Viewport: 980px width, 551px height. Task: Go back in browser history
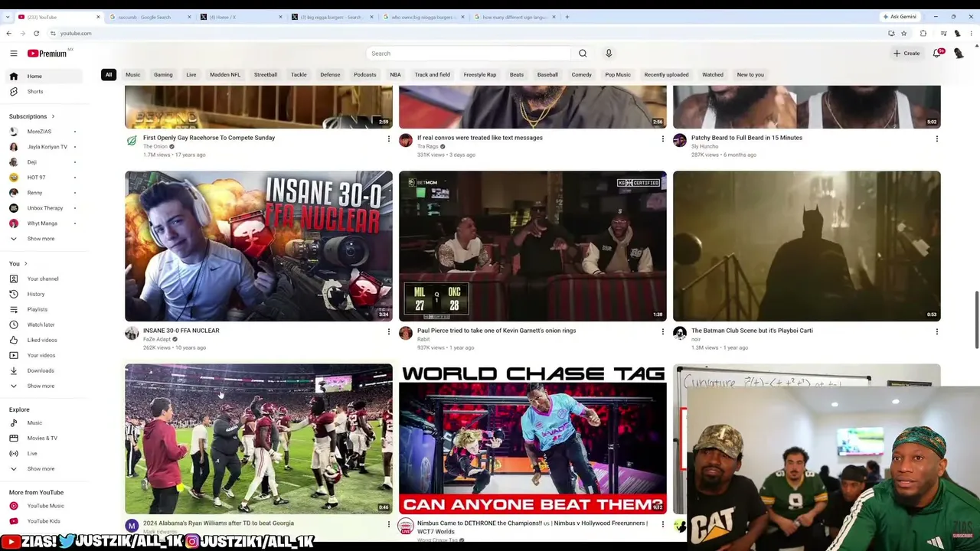[x=8, y=33]
